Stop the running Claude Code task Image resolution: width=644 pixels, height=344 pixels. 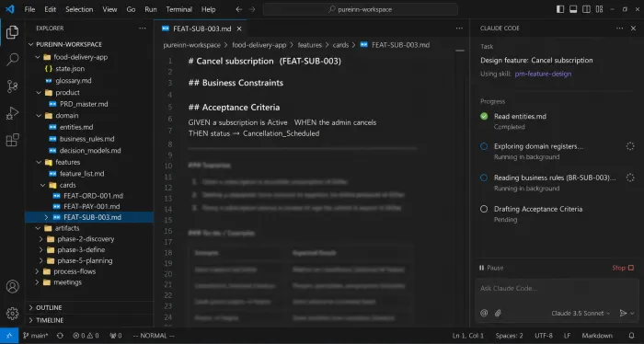623,268
